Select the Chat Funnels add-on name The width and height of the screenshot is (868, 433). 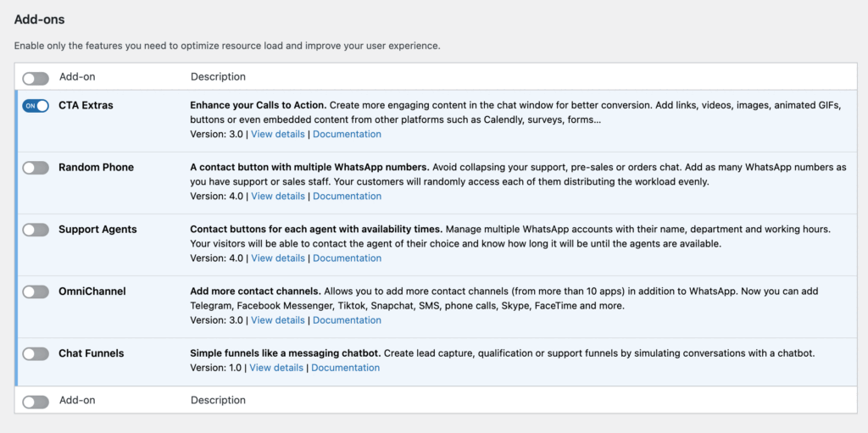(92, 353)
